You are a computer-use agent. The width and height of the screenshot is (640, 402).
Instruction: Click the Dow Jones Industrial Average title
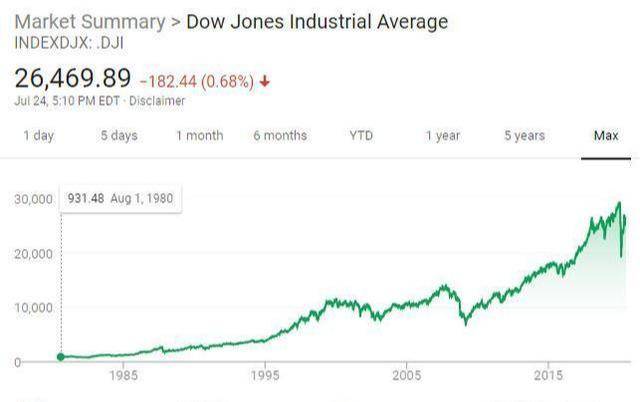pyautogui.click(x=317, y=21)
